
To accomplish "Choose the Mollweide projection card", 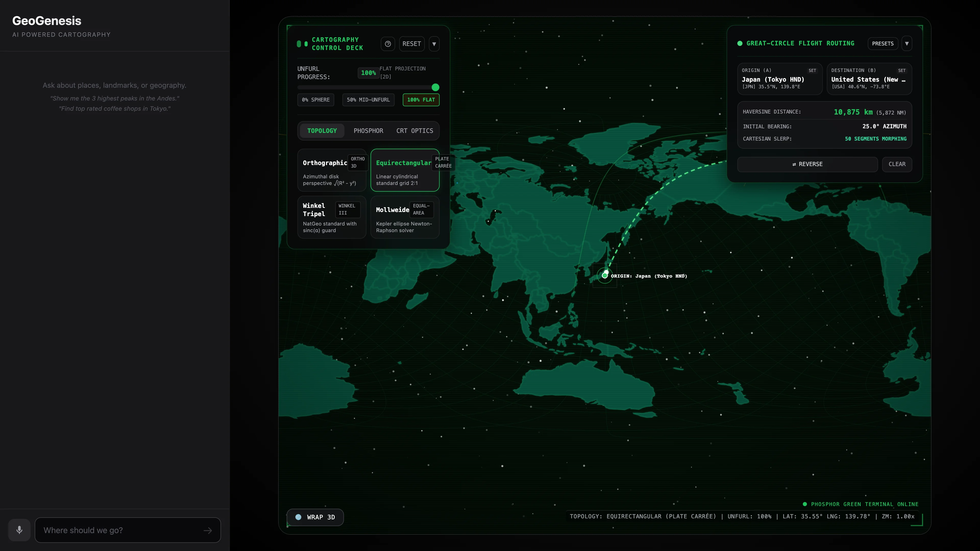I will tap(405, 217).
